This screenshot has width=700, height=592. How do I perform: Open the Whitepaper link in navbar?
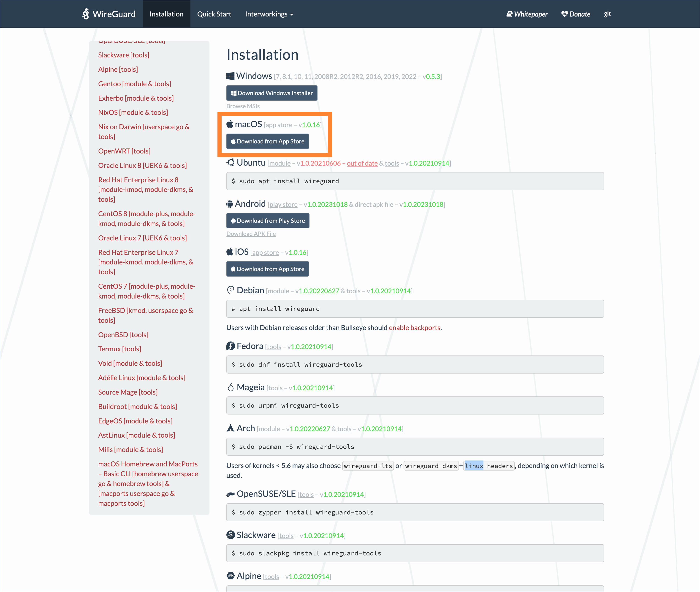tap(527, 14)
